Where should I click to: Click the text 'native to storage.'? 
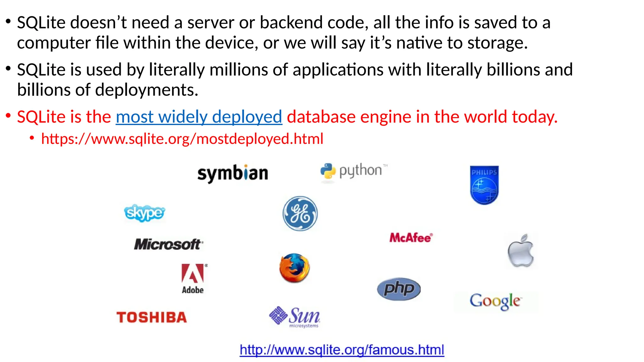[x=462, y=43]
